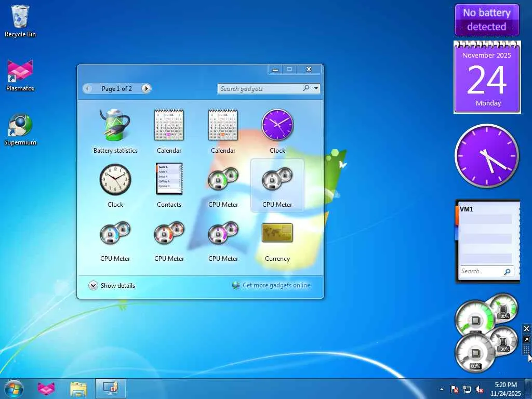The height and width of the screenshot is (399, 532).
Task: Select the highlighted grey CPU Meter gadget
Action: tap(277, 185)
